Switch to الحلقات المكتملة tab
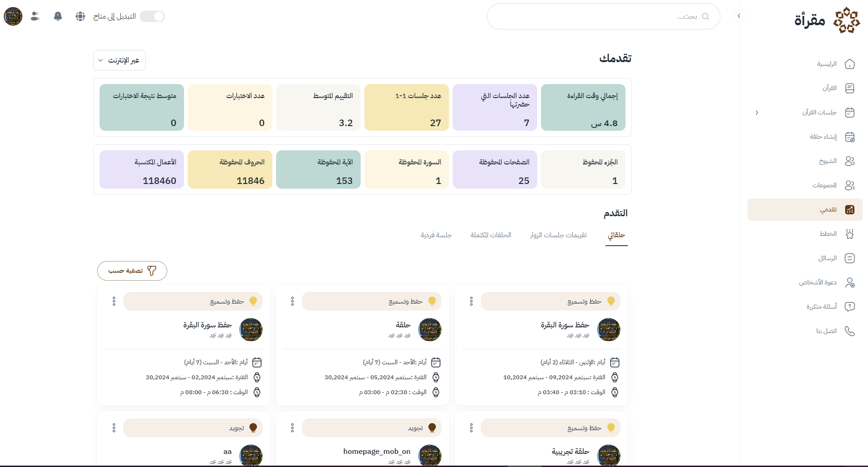Screen dimensions: 868x467 pyautogui.click(x=491, y=235)
